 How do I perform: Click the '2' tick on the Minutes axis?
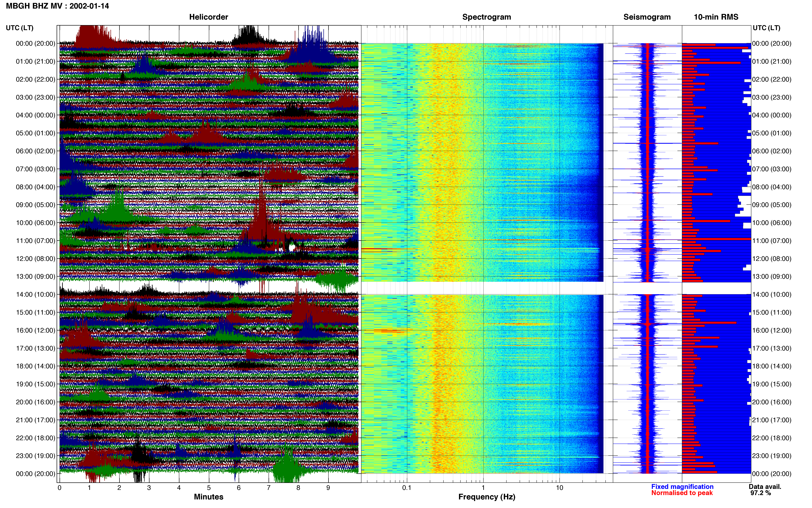pos(119,488)
